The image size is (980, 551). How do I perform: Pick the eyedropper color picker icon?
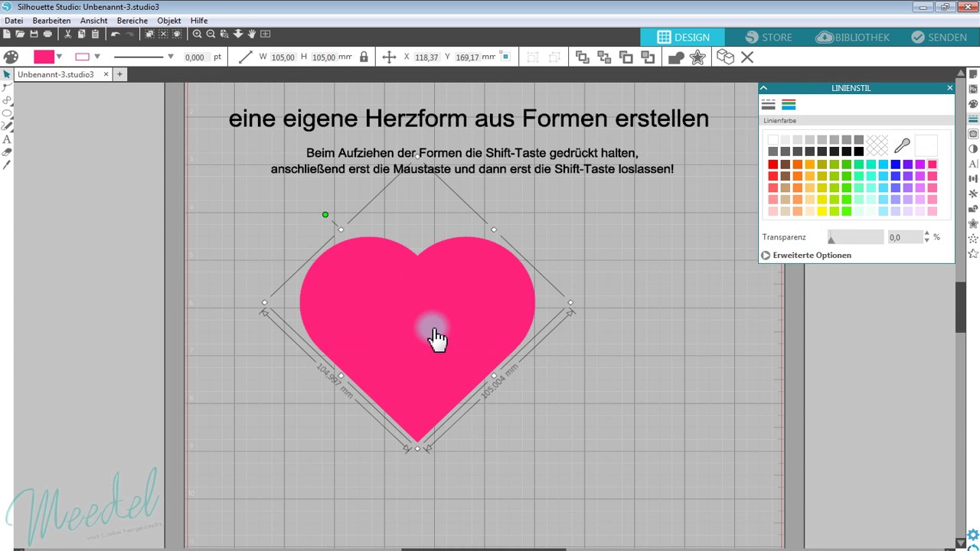[902, 145]
